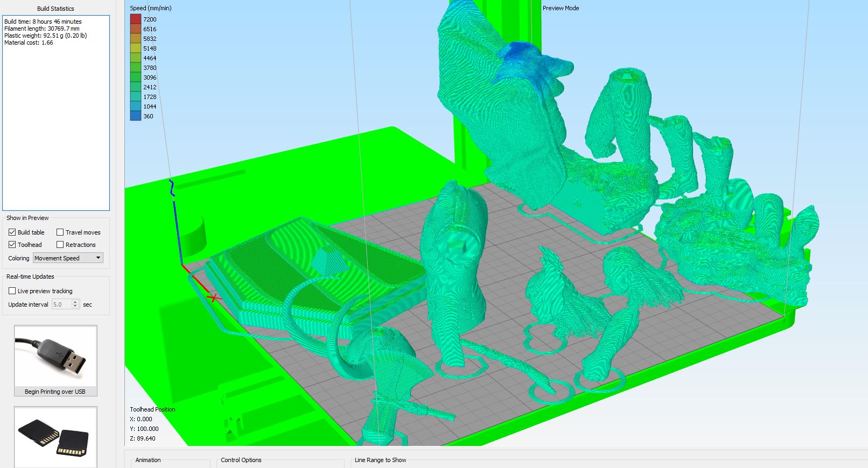
Task: Click the Preview Mode label
Action: [561, 8]
